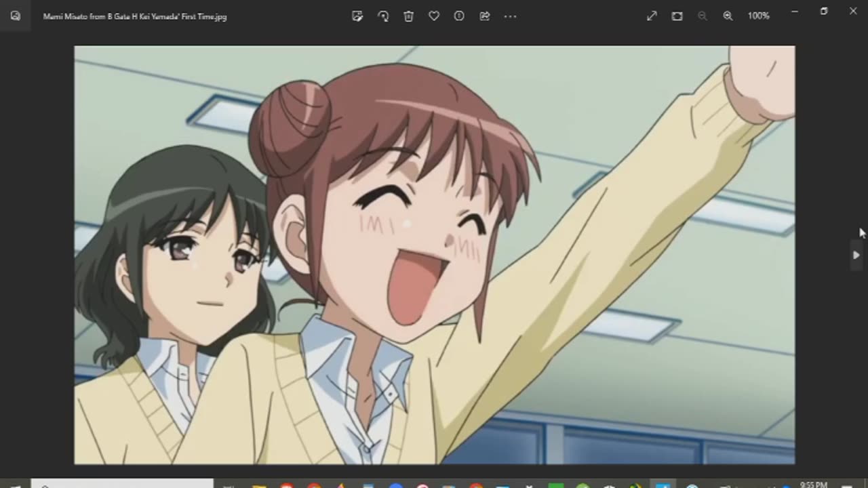Image resolution: width=868 pixels, height=488 pixels.
Task: Rotate the photo
Action: pos(383,16)
